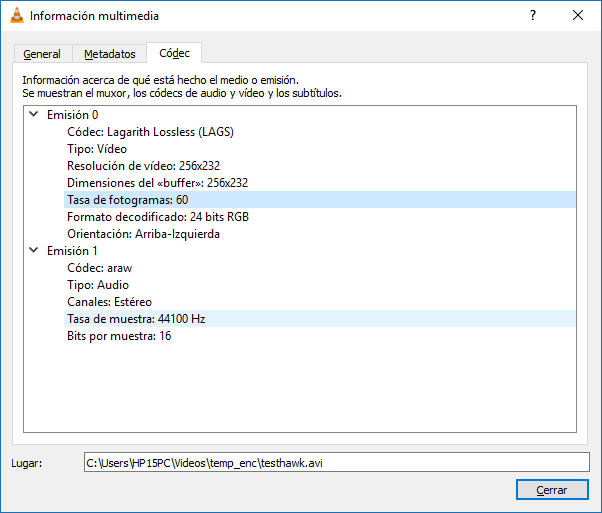Screen dimensions: 602x513
Task: Select the Emisión 0 row label
Action: [x=73, y=115]
